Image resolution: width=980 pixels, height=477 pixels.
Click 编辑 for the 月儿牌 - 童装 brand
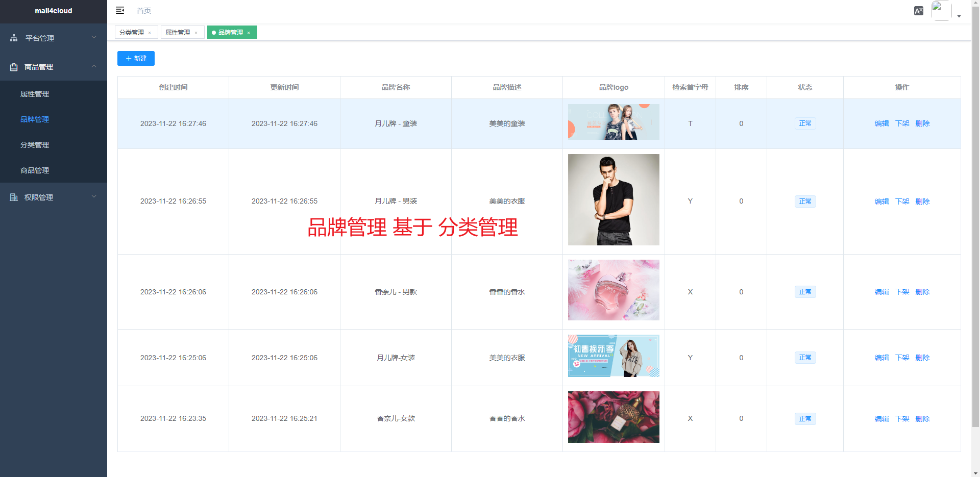click(x=881, y=123)
